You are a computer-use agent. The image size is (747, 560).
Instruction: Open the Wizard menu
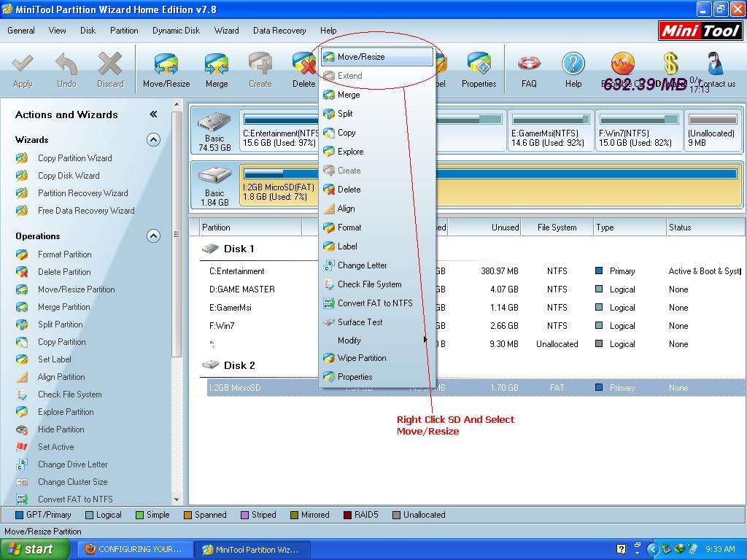[226, 31]
